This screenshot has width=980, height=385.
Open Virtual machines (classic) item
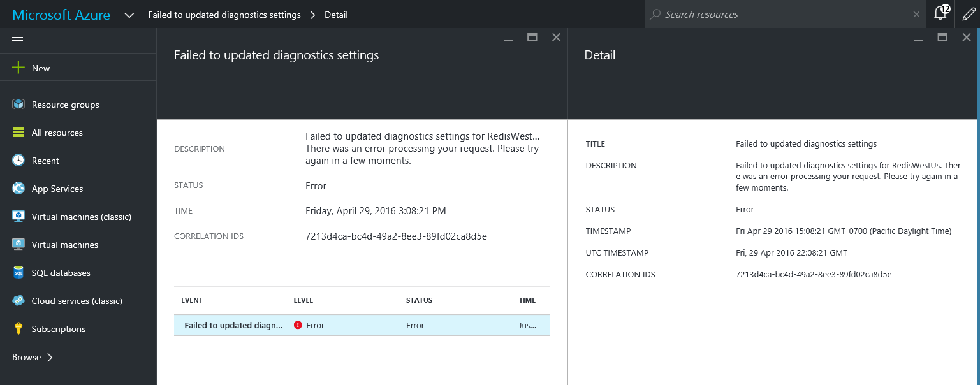(81, 217)
